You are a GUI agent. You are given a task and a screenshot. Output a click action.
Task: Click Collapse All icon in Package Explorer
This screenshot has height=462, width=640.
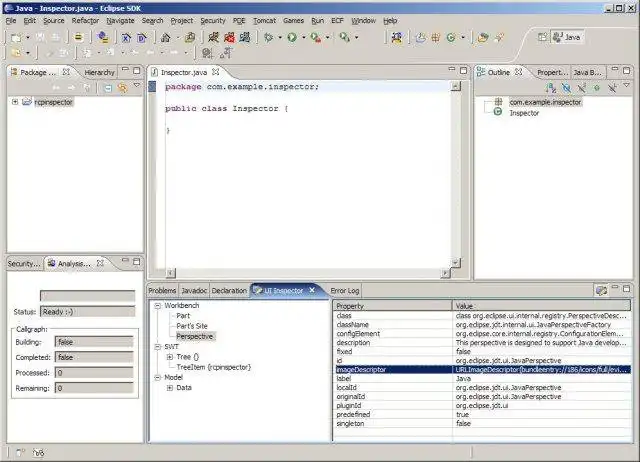click(x=108, y=87)
